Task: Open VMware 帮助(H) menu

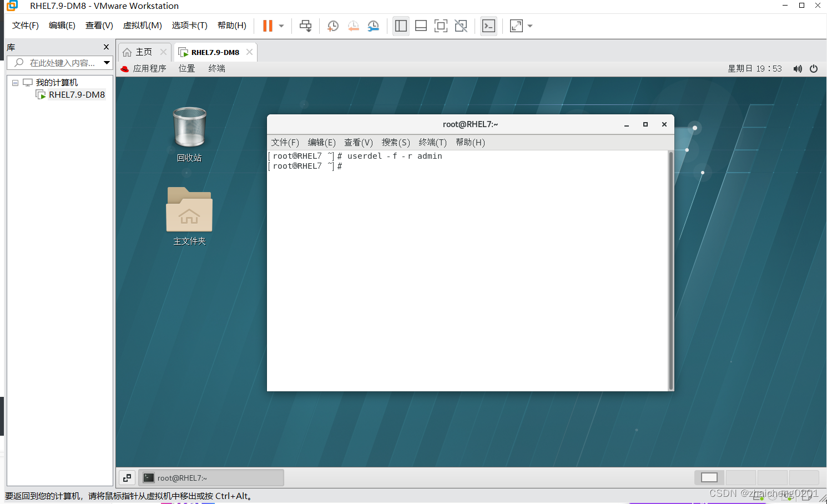Action: click(x=232, y=26)
